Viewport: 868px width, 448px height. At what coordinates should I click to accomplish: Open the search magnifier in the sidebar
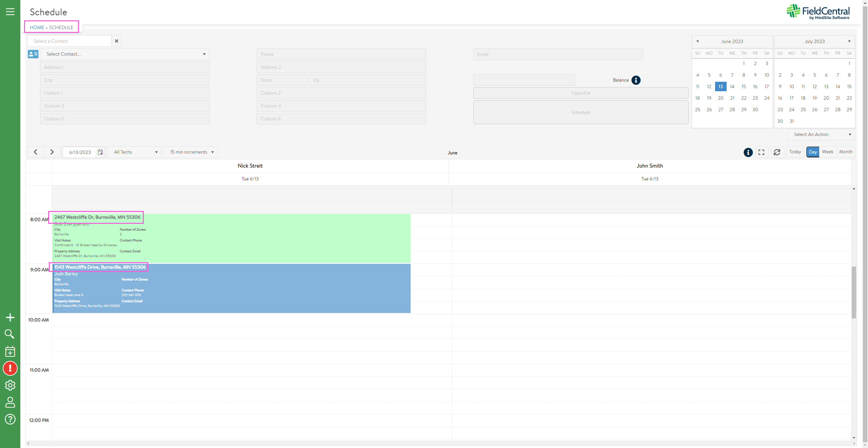pyautogui.click(x=9, y=334)
